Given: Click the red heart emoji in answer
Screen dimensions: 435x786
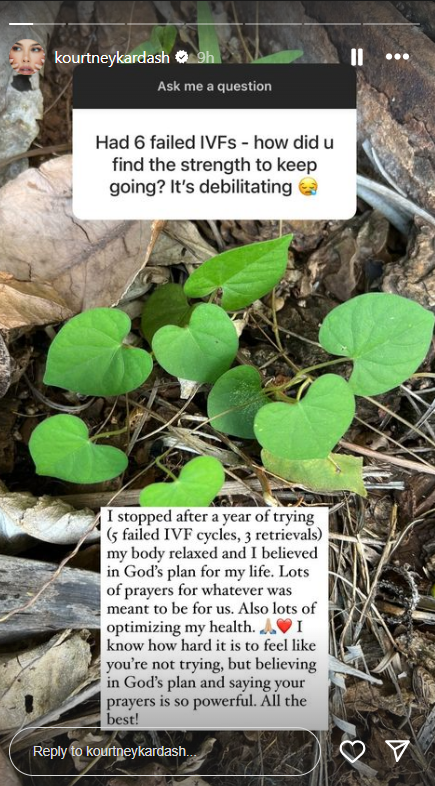Looking at the screenshot, I should (x=284, y=626).
